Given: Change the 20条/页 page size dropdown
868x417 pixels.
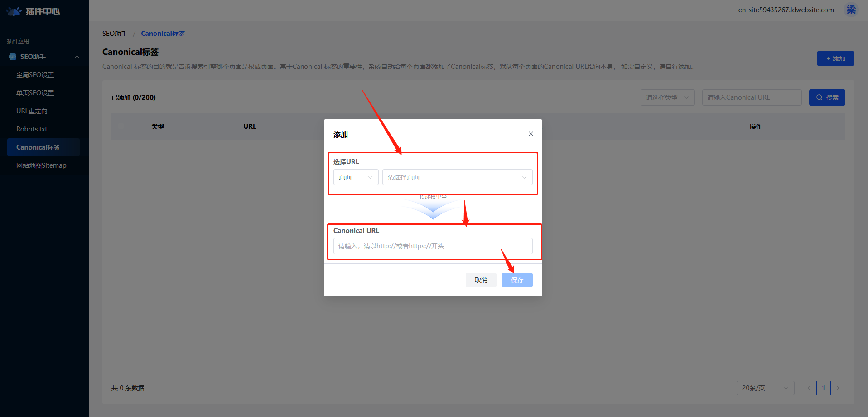Looking at the screenshot, I should point(765,388).
